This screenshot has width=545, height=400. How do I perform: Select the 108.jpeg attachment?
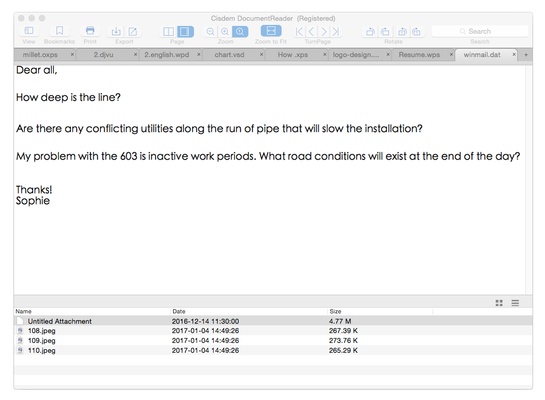pos(273,330)
